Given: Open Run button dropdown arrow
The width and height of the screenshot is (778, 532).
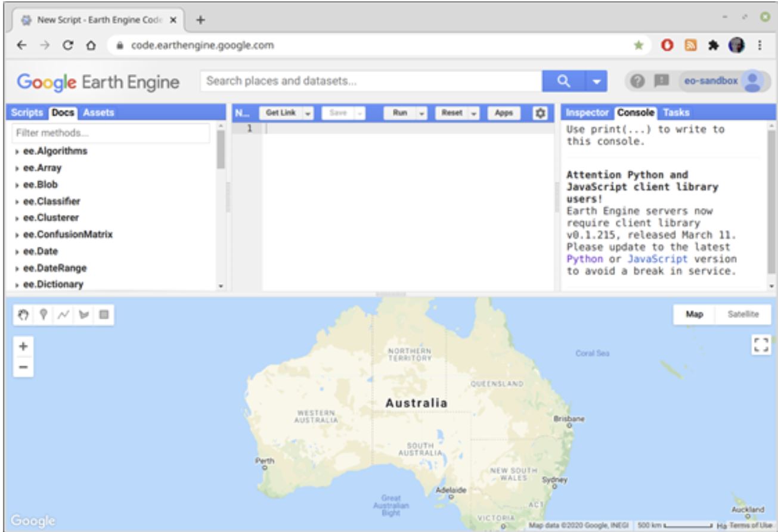Looking at the screenshot, I should pyautogui.click(x=421, y=113).
